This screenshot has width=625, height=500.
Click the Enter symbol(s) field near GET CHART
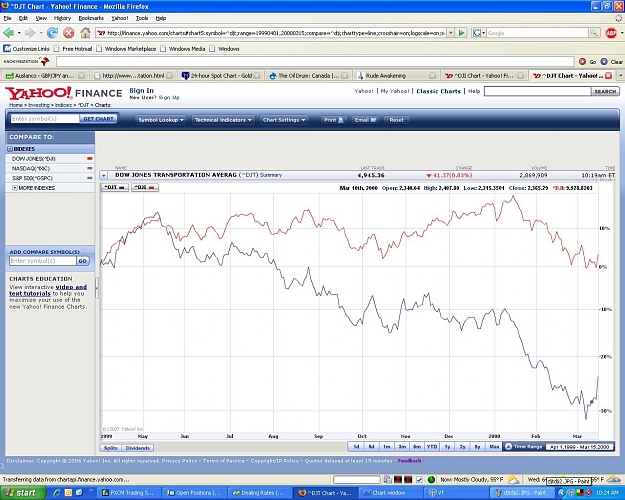tap(45, 119)
